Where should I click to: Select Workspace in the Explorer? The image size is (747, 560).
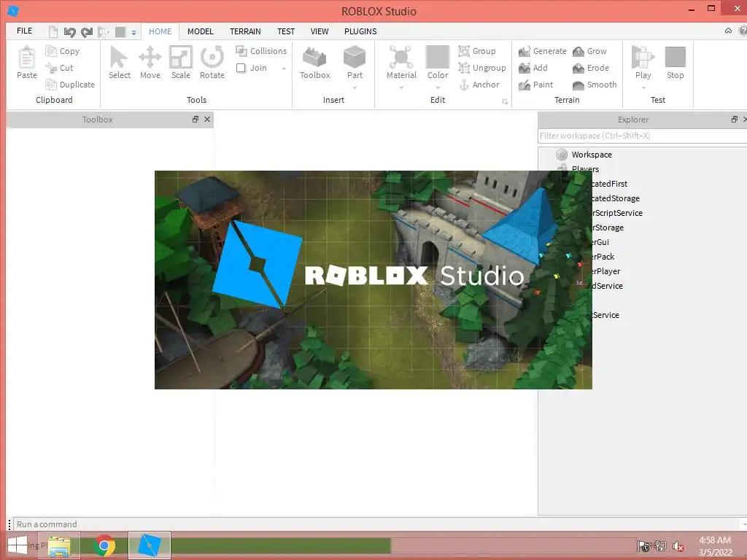(592, 155)
